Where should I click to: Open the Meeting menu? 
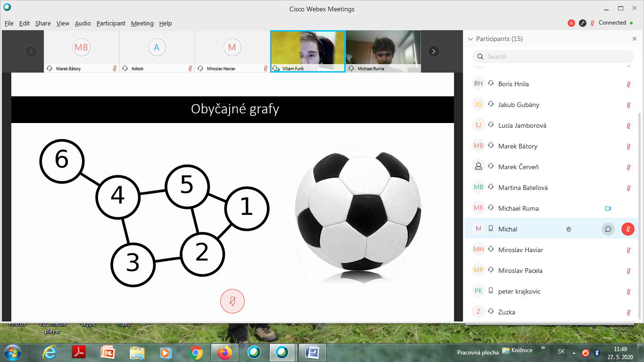click(142, 23)
